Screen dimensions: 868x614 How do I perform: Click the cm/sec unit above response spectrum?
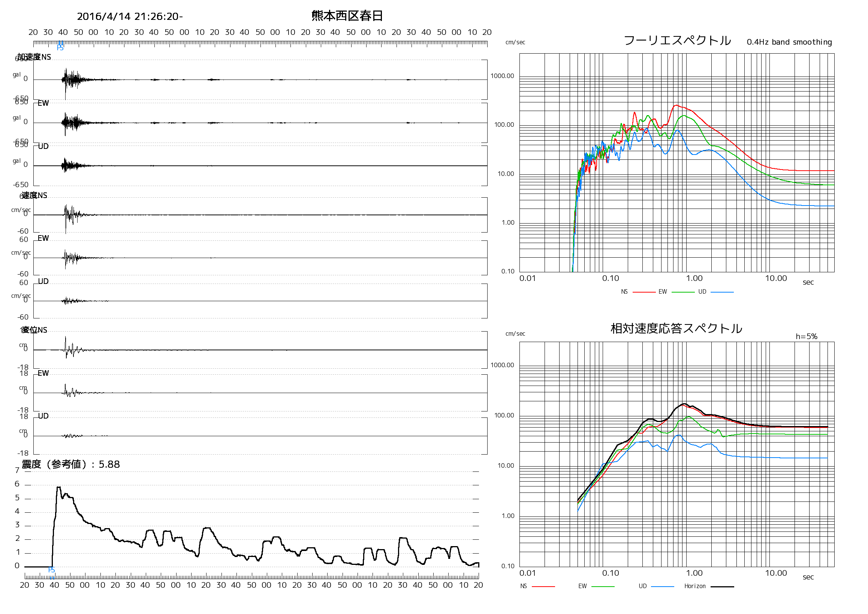(515, 334)
